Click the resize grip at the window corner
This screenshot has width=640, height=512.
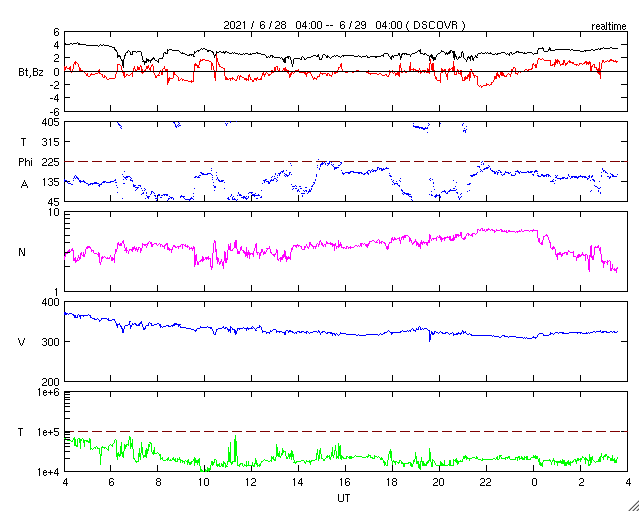634,506
